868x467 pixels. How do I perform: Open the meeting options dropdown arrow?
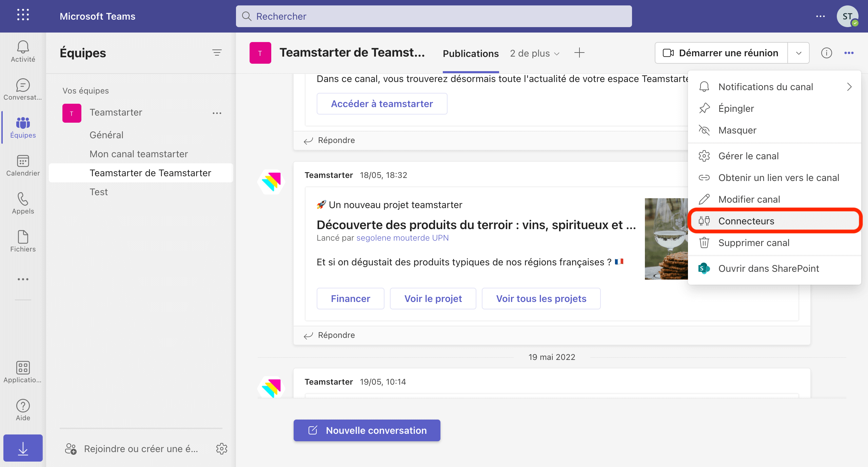(x=798, y=53)
